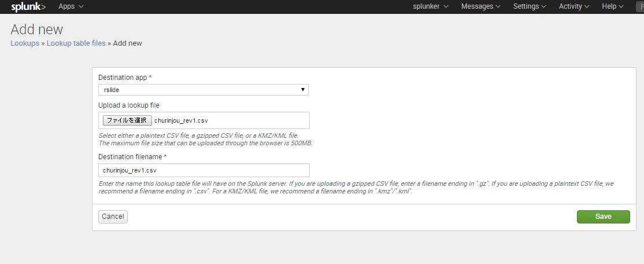Expand the Destination app dropdown

(x=203, y=90)
